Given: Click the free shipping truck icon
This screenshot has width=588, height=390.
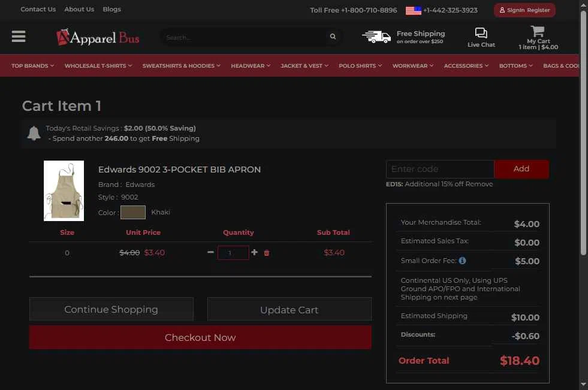Looking at the screenshot, I should pyautogui.click(x=376, y=37).
